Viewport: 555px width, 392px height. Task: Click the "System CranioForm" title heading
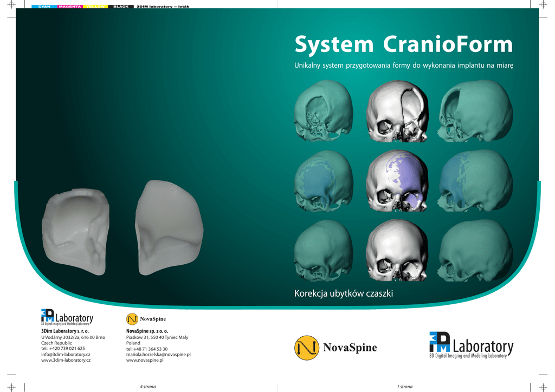(x=403, y=44)
